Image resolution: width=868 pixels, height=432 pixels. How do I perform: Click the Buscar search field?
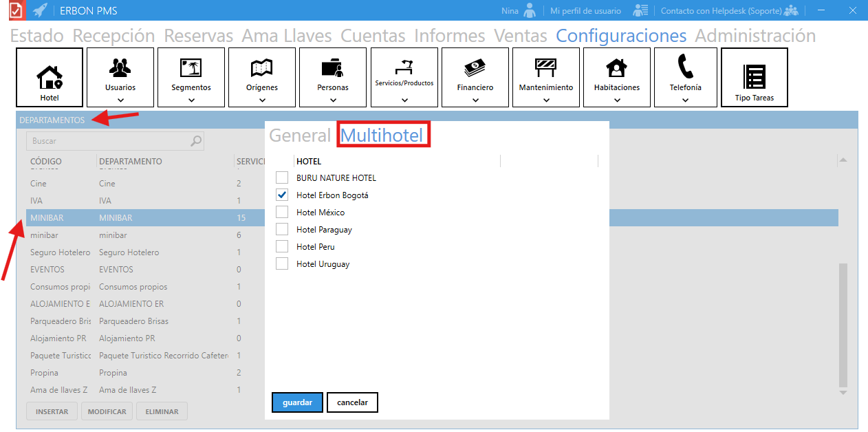pos(110,141)
